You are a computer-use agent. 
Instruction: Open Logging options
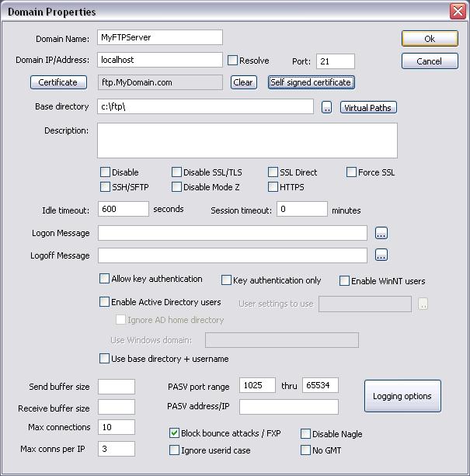pyautogui.click(x=402, y=396)
